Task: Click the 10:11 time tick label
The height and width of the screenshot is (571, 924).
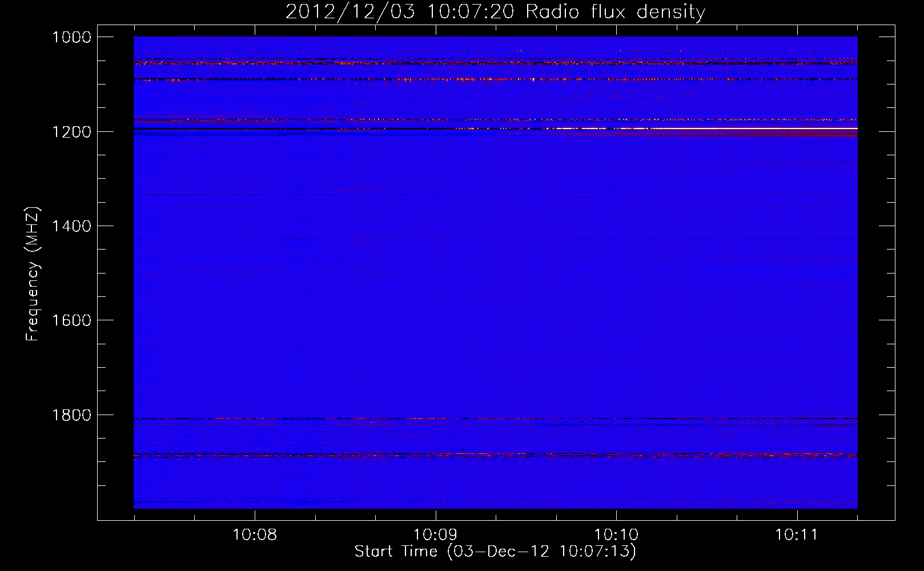Action: point(797,535)
